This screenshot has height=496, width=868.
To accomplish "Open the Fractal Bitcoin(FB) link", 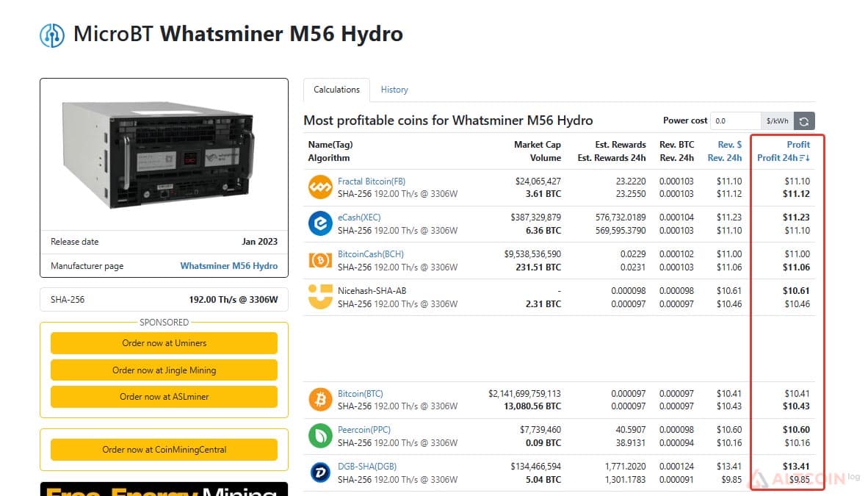I will click(x=372, y=181).
